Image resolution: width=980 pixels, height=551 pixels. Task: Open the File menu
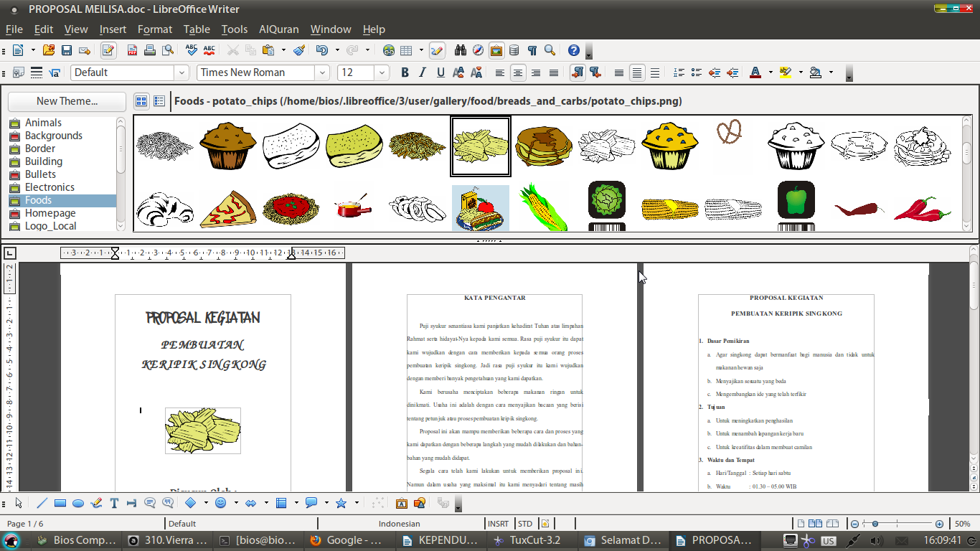pos(14,29)
